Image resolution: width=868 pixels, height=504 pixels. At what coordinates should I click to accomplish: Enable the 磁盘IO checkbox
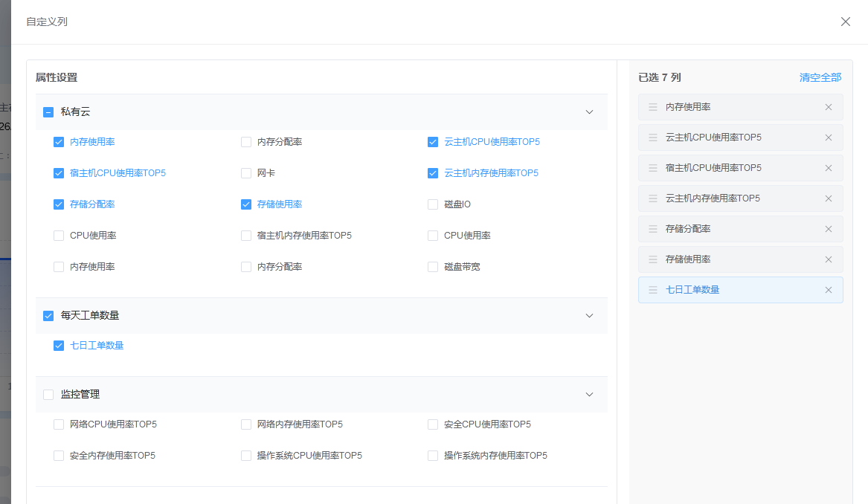pyautogui.click(x=433, y=204)
